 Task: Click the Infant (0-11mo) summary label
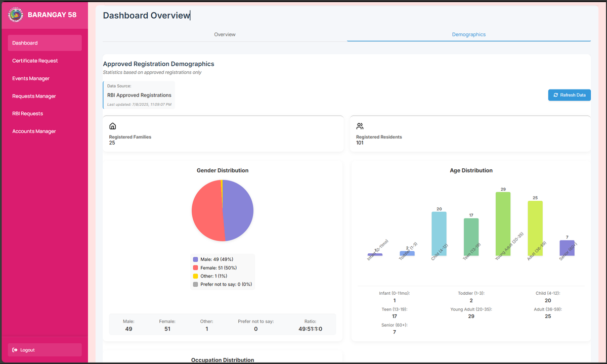point(395,293)
